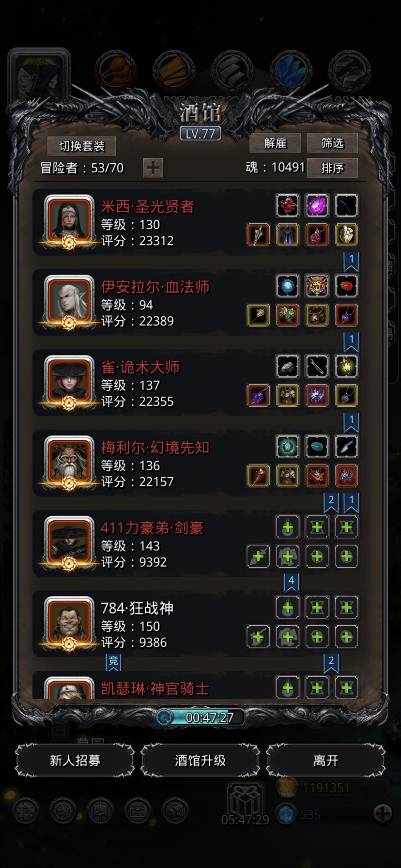Image resolution: width=401 pixels, height=868 pixels.
Task: Open the red gem on 伊安拉尔·血法师
Action: click(346, 286)
